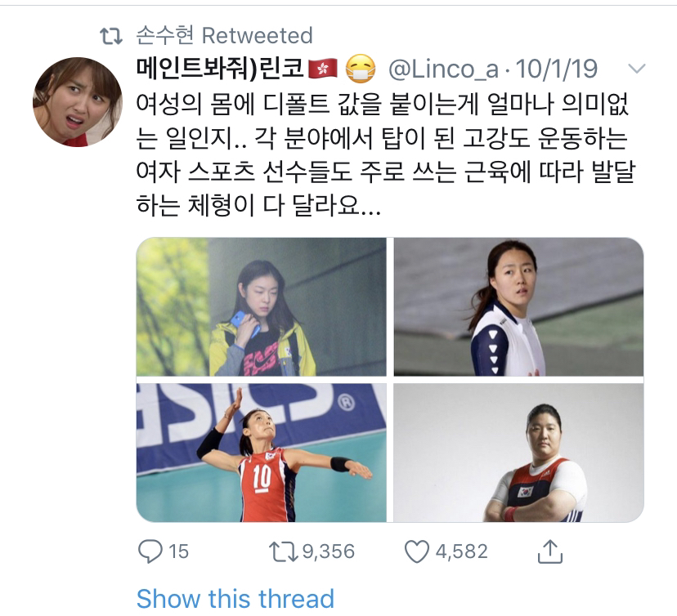This screenshot has height=616, width=677.
Task: View the volleyball player number 10 photo
Action: (x=261, y=453)
